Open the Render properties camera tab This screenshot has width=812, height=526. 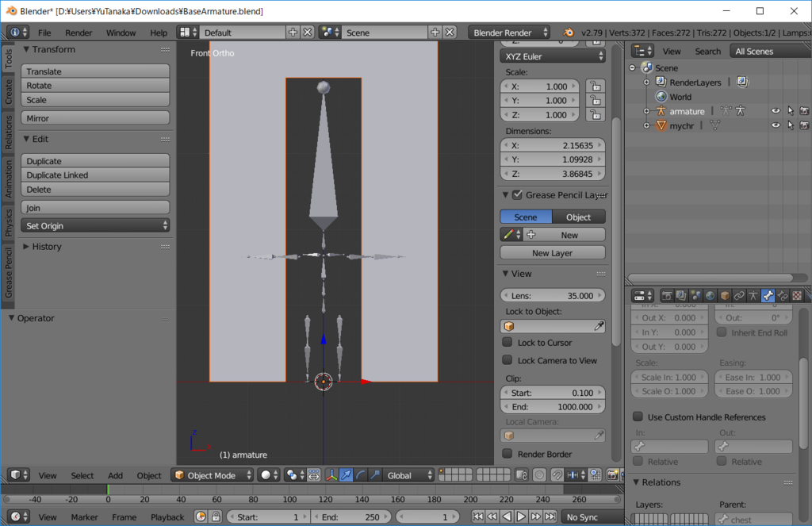tap(667, 296)
